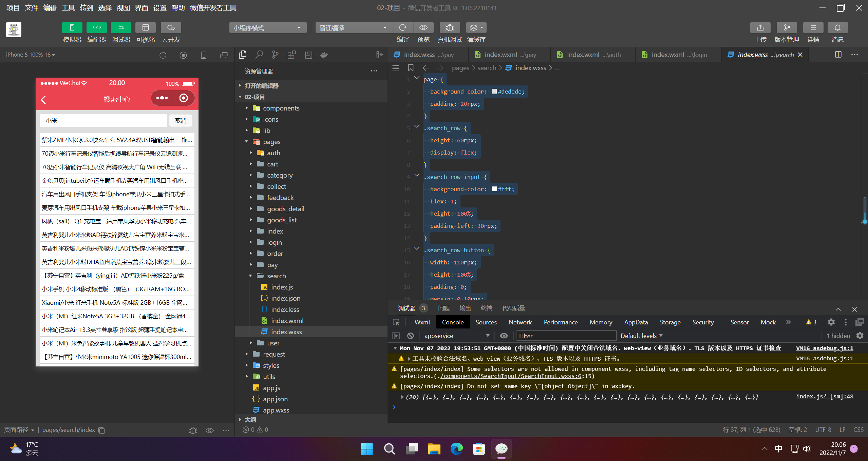The height and width of the screenshot is (461, 868).
Task: Open the Default levels dropdown
Action: pyautogui.click(x=641, y=336)
